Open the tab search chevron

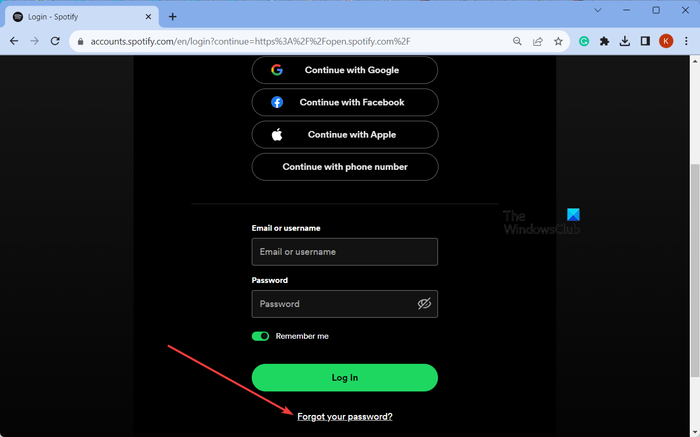point(597,10)
